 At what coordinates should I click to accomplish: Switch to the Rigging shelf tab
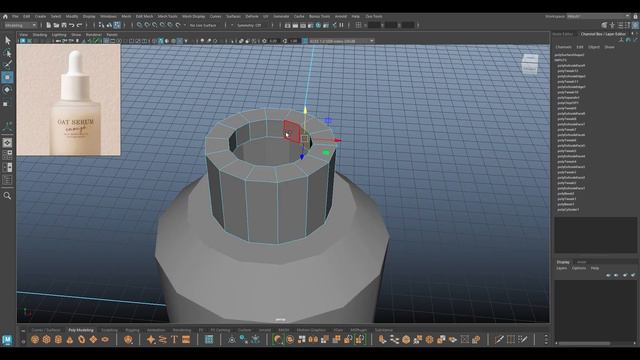132,330
